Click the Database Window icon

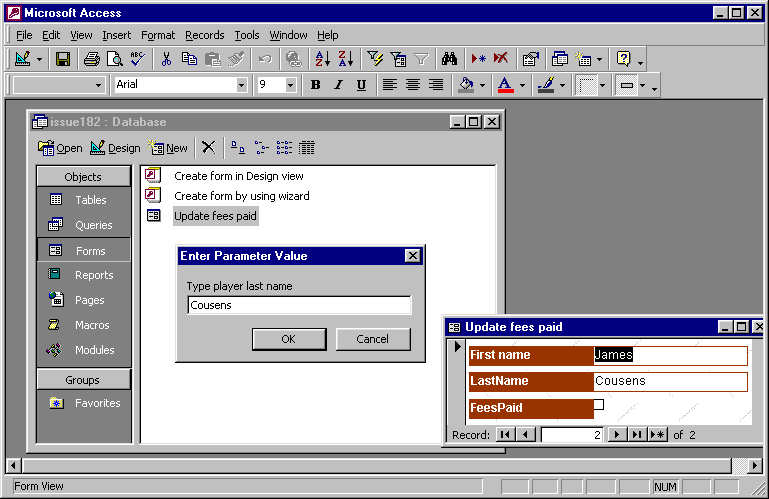click(560, 59)
